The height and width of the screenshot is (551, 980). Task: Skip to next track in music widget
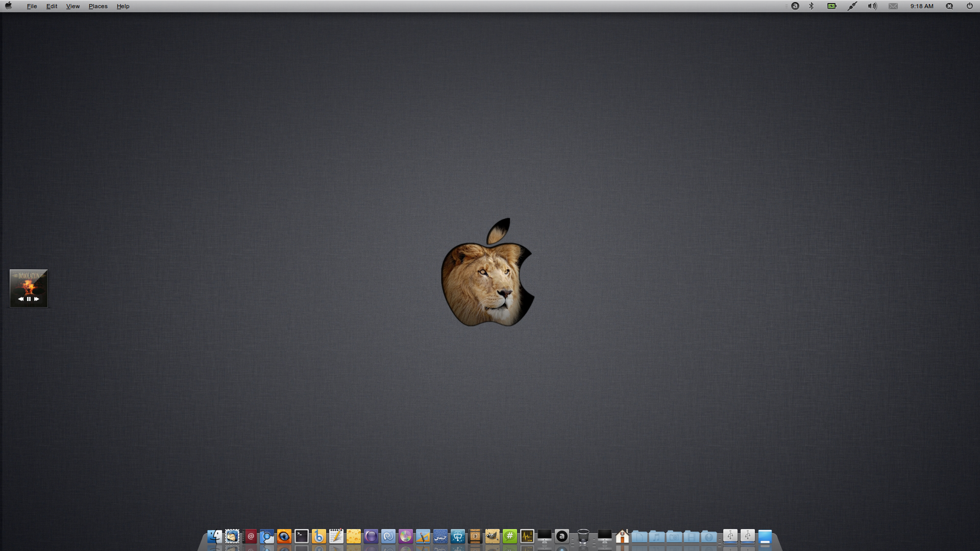[36, 299]
